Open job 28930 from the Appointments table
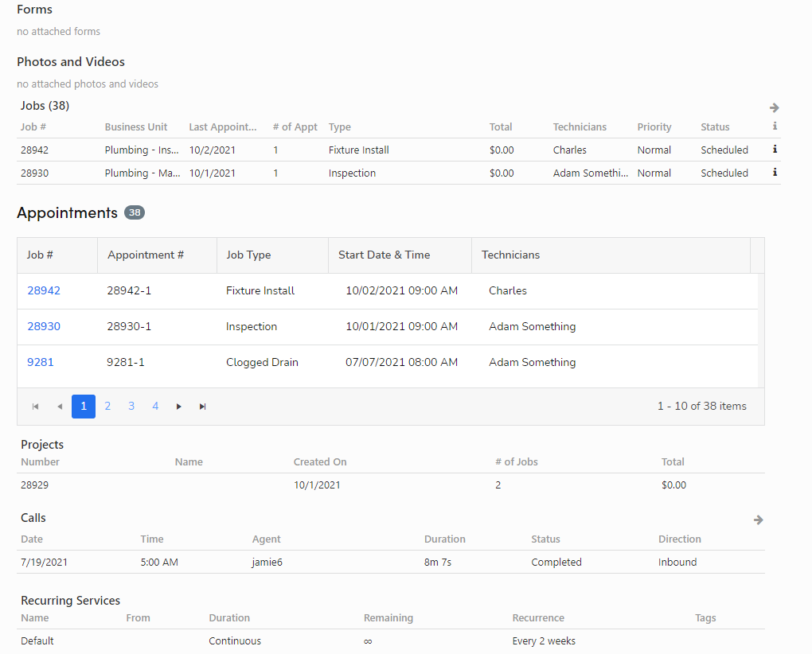The width and height of the screenshot is (812, 654). tap(43, 326)
